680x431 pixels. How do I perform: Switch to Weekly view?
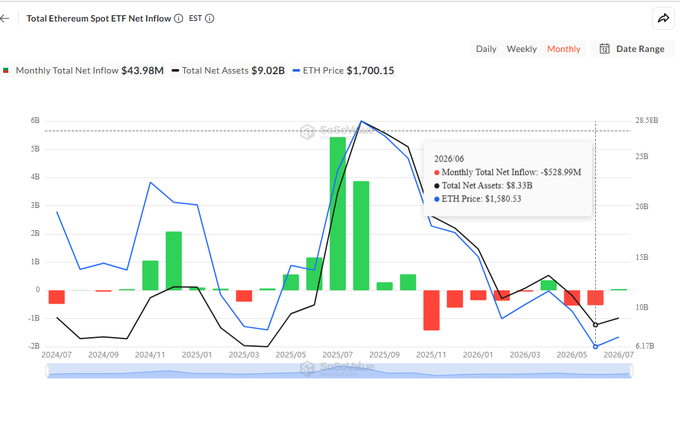(521, 49)
